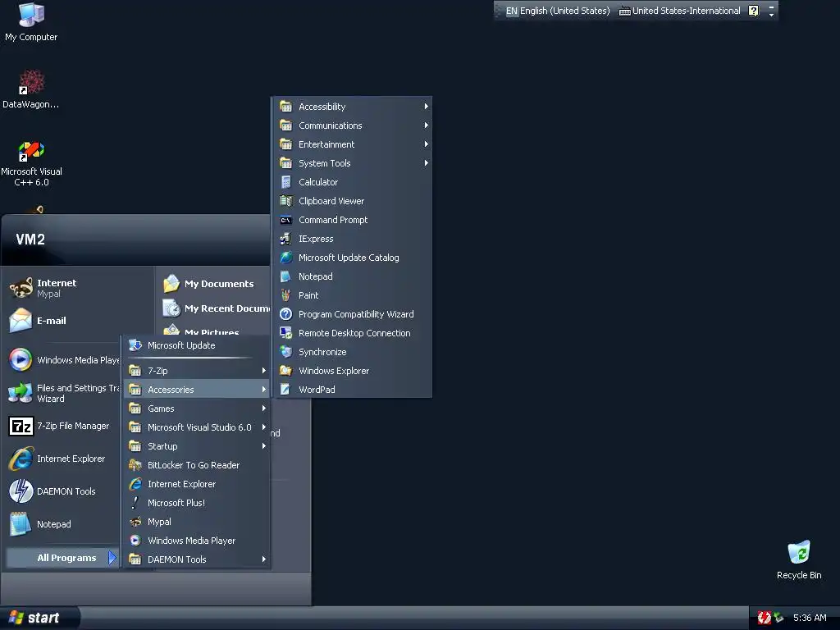
Task: Open Calculator from Accessories menu
Action: point(351,182)
